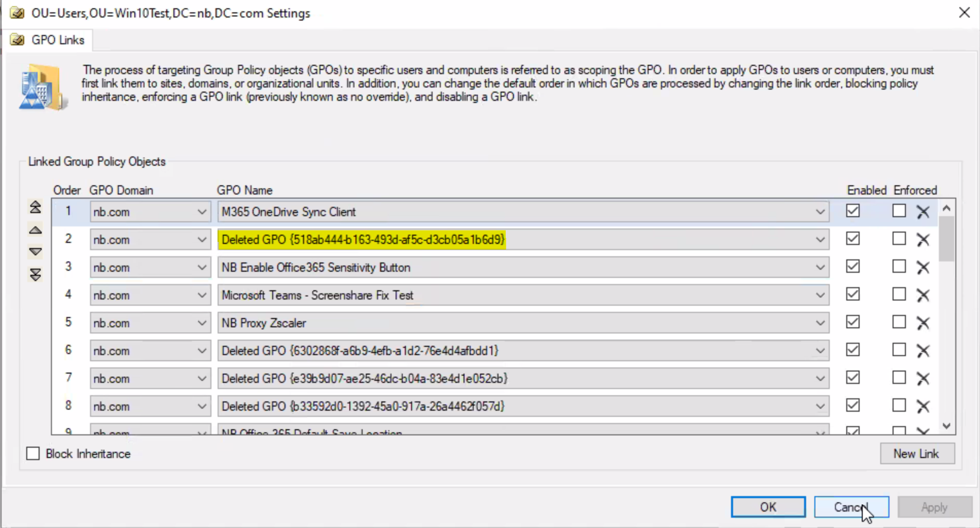Delete the GPO link in row 8
Screen dimensions: 980x528
[923, 406]
